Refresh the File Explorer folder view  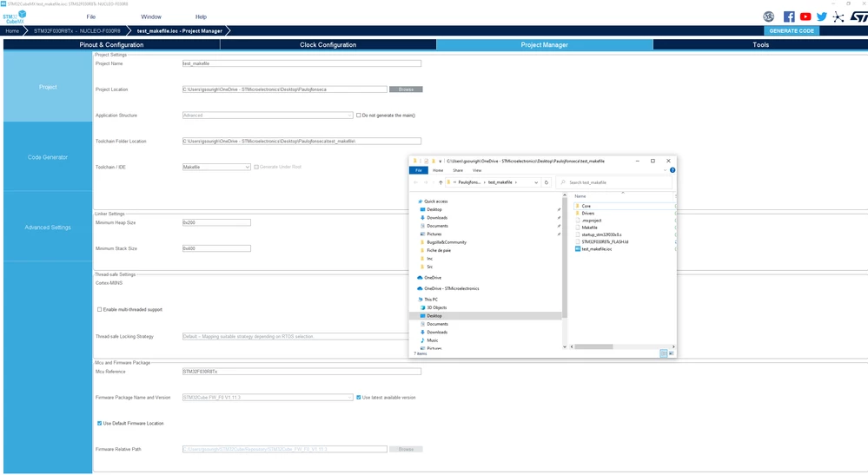pyautogui.click(x=547, y=182)
